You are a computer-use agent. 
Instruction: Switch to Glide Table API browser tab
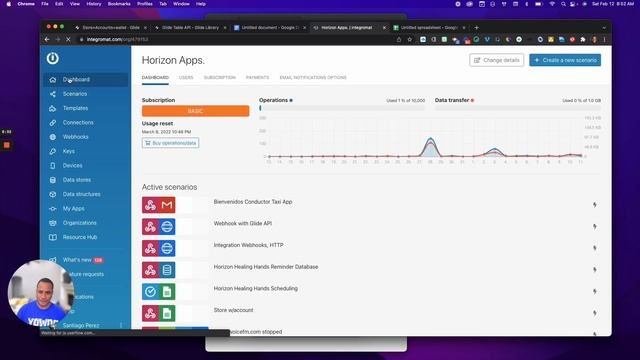(x=191, y=27)
